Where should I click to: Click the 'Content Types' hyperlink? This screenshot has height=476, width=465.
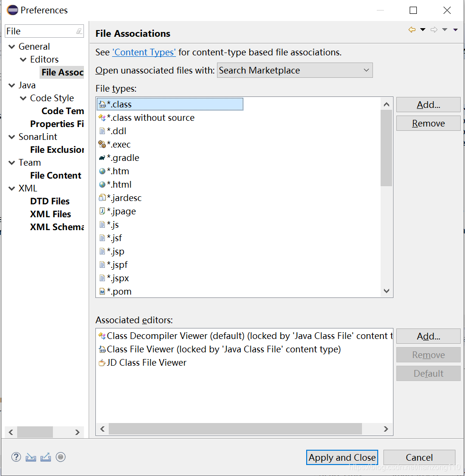coord(144,53)
